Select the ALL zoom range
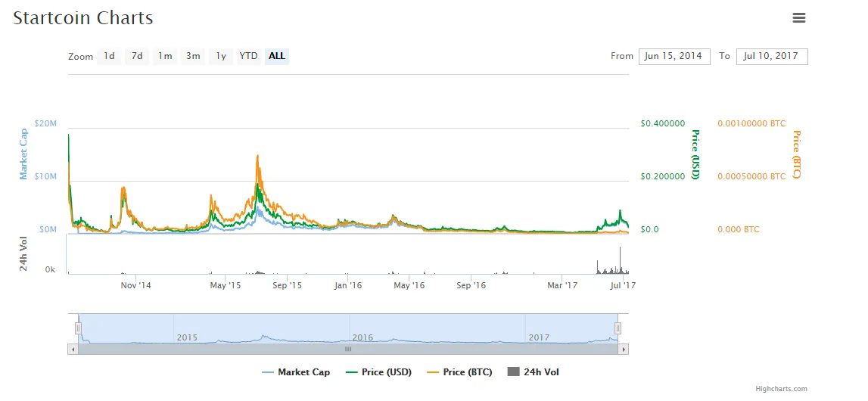 277,56
